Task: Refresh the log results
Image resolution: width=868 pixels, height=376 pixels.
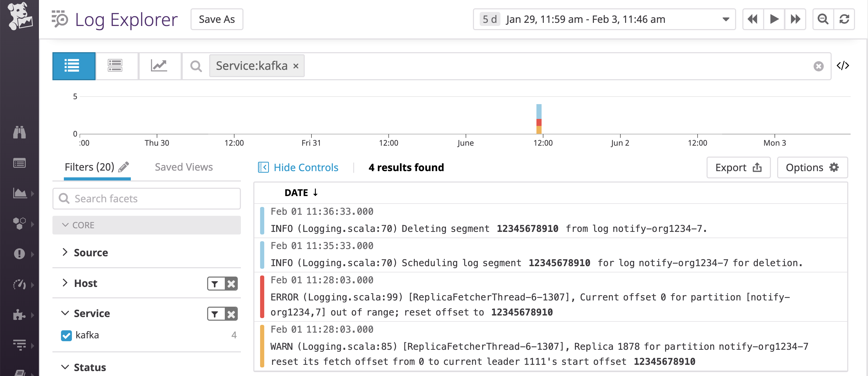Action: pos(845,19)
